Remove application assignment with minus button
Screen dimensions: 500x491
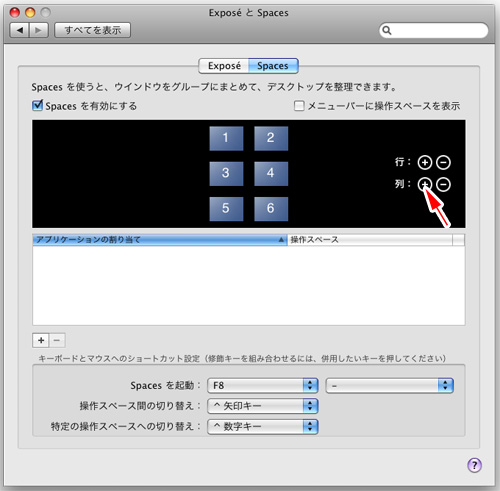tap(57, 340)
